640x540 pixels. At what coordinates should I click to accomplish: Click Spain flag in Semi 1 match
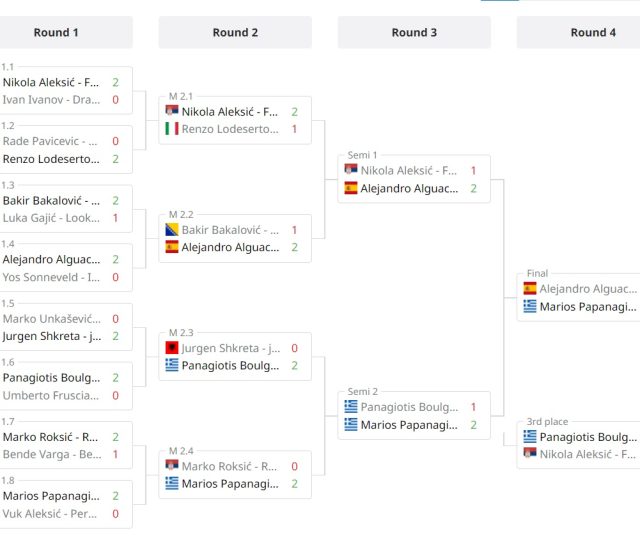(351, 188)
